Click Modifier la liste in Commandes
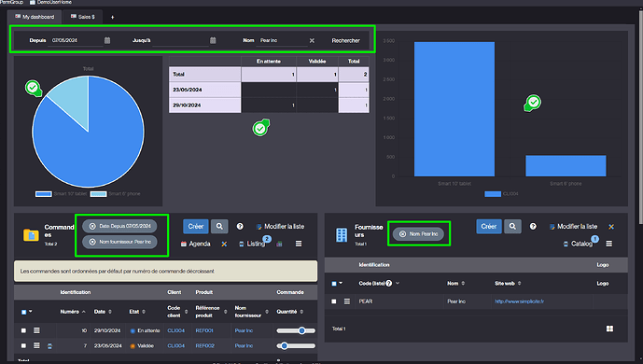The width and height of the screenshot is (643, 364). 280,226
